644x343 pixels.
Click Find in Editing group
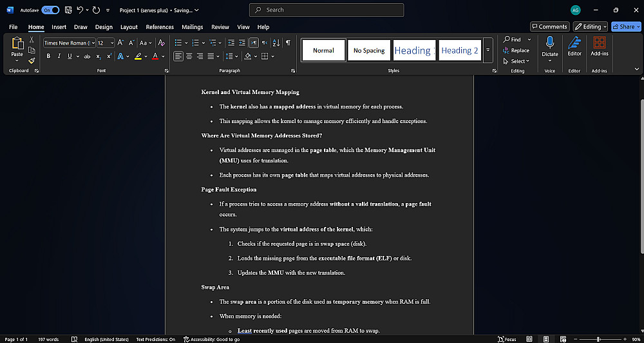512,39
